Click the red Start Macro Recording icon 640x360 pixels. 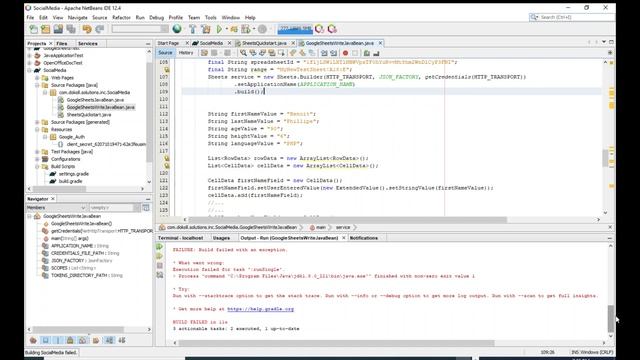click(x=345, y=53)
